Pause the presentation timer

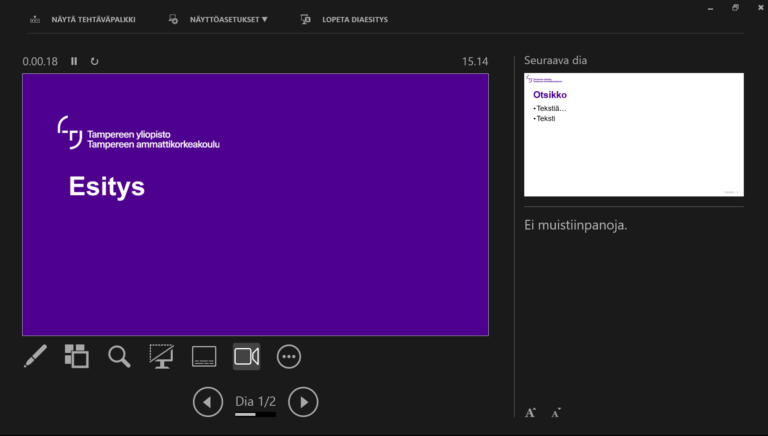coord(74,61)
